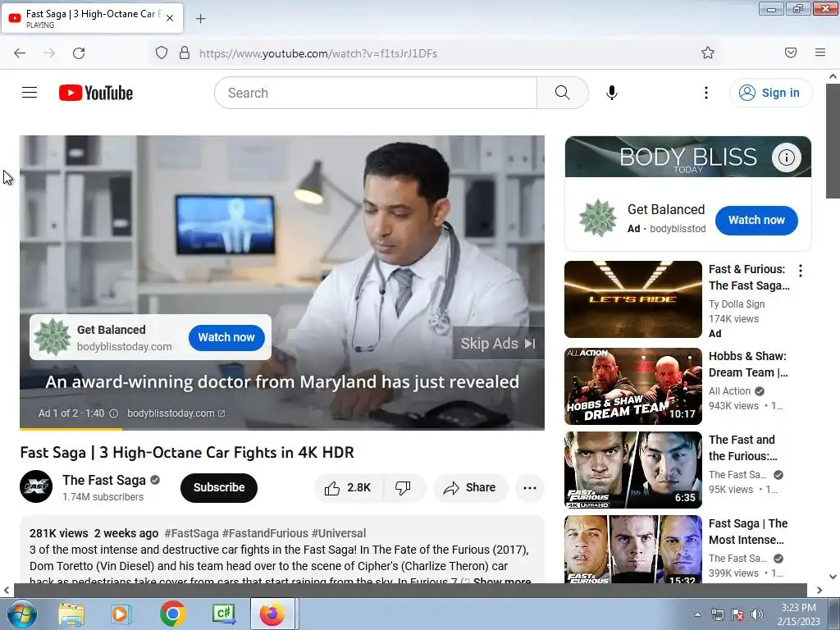Click the vertical scrollbar down arrow
Image resolution: width=840 pixels, height=630 pixels.
[833, 577]
